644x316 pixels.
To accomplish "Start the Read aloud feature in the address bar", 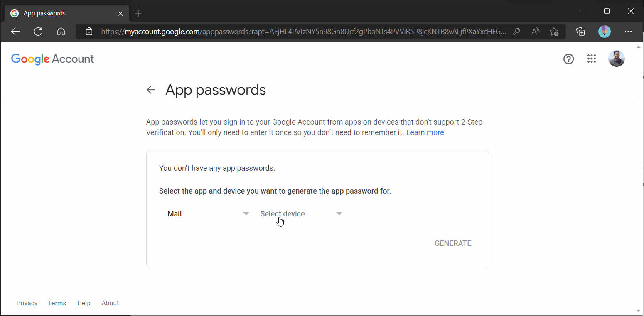I will pos(535,32).
